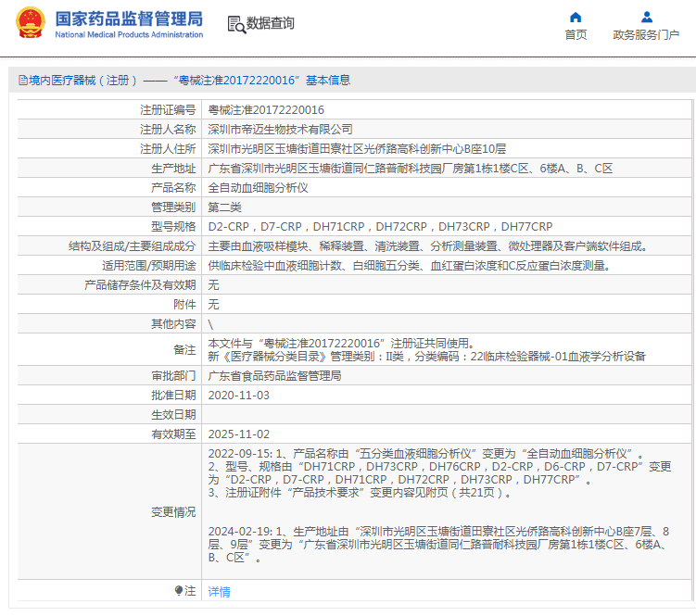This screenshot has width=696, height=616.
Task: Click the 2024-02-19 change record text
Action: coord(438,544)
